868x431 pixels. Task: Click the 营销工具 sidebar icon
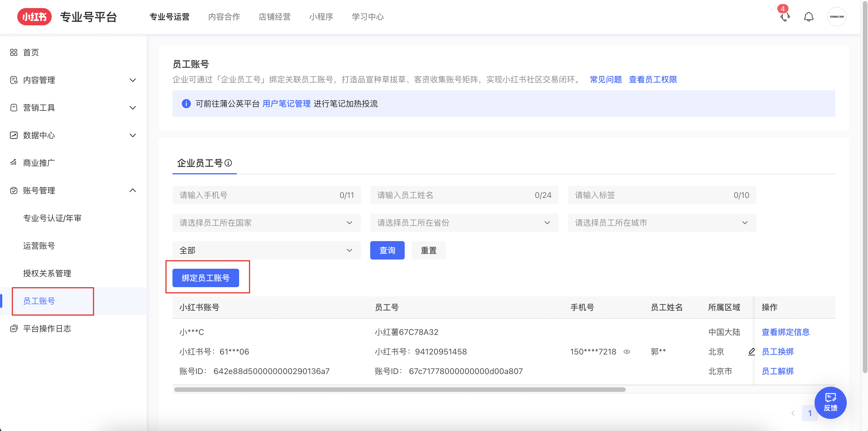14,108
